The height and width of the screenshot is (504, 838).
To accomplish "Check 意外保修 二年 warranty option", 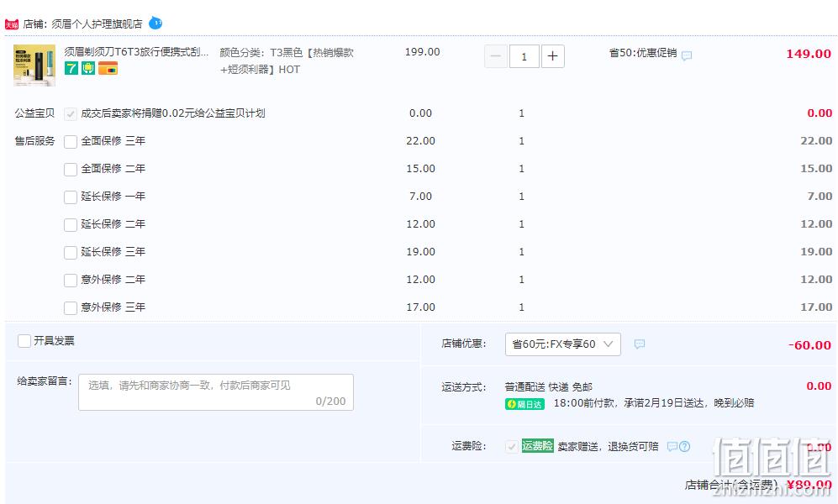I will 71,281.
